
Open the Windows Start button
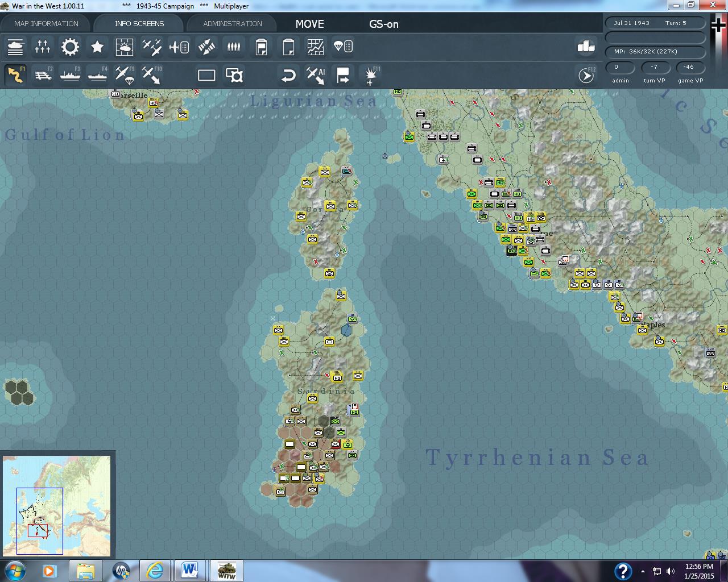coord(14,570)
